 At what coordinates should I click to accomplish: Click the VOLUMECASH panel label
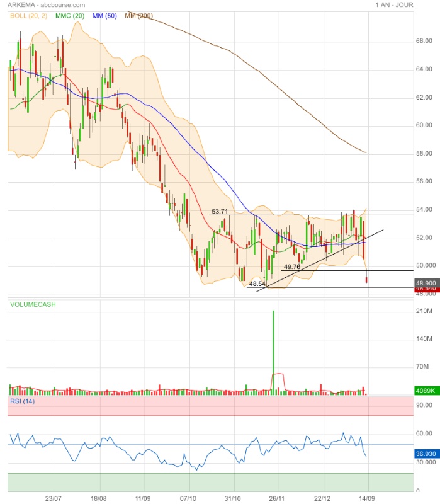point(33,304)
